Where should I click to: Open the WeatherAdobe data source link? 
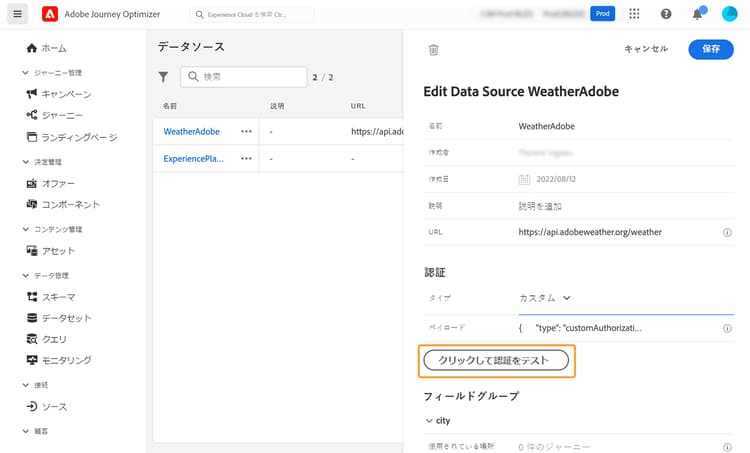click(x=191, y=131)
